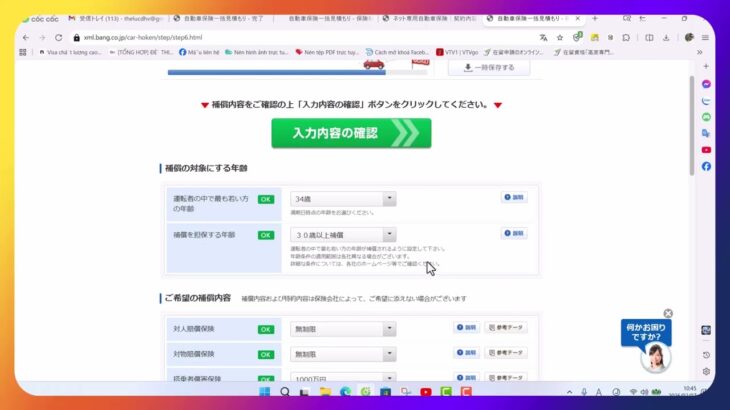The height and width of the screenshot is (410, 730).
Task: Open Messenger in the browser sidebar
Action: (706, 84)
